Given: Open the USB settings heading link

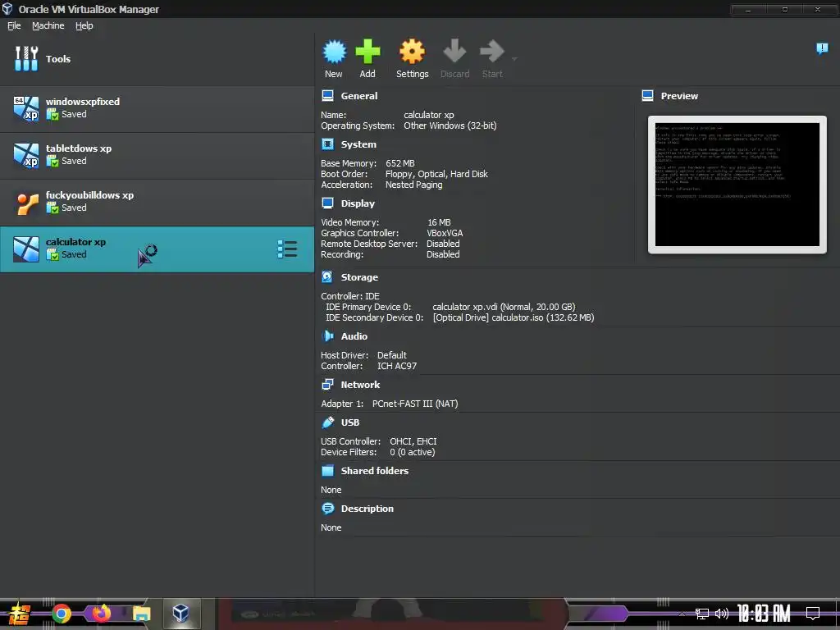Looking at the screenshot, I should point(350,422).
